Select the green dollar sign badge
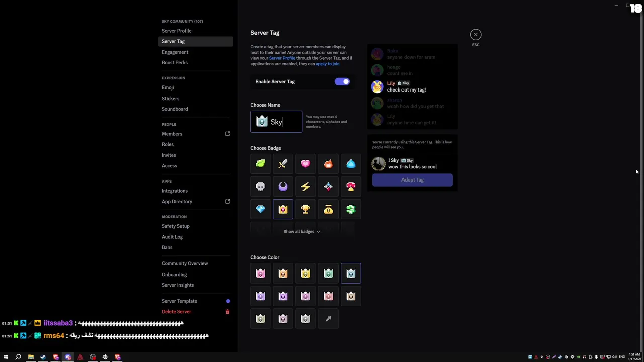Viewport: 644px width, 362px height. (351, 209)
